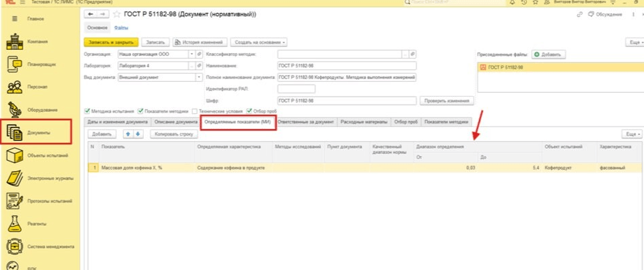644x270 pixels.
Task: Open the Лаборатория field link icon
Action: (x=200, y=65)
